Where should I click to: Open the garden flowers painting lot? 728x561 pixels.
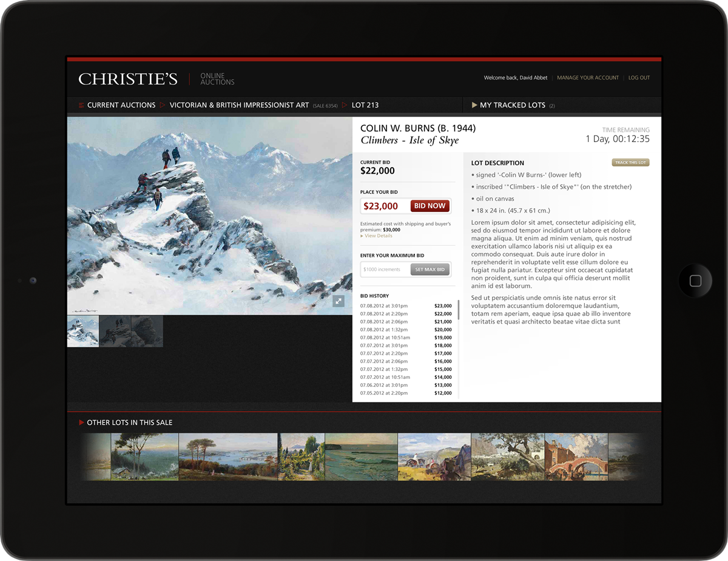pyautogui.click(x=302, y=457)
